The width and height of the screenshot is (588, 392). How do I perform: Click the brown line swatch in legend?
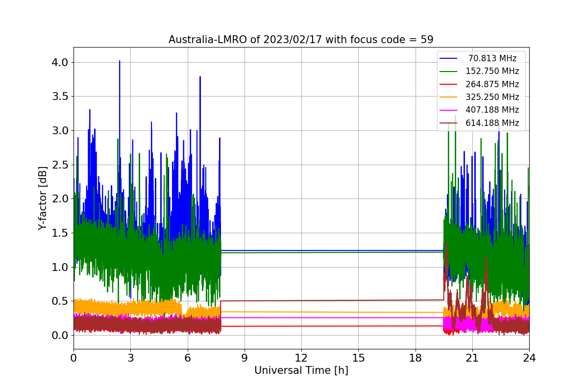449,123
